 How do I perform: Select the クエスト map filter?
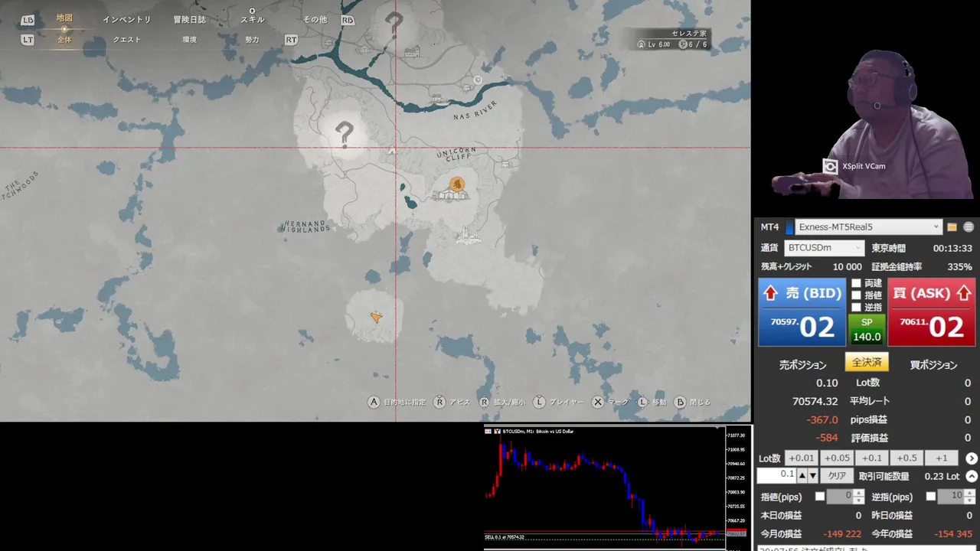tap(127, 40)
